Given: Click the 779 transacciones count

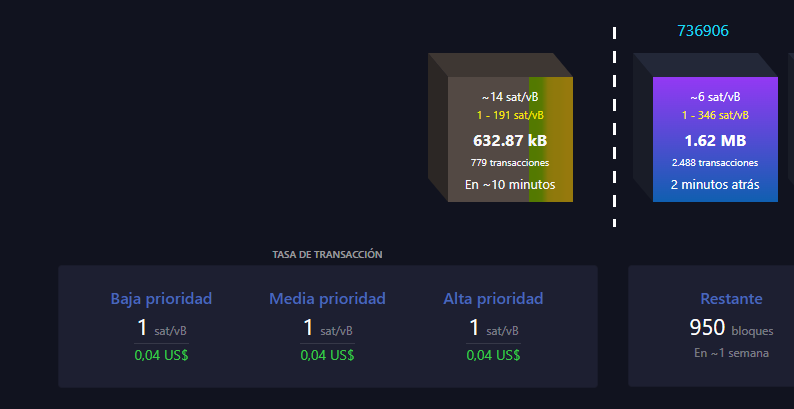Looking at the screenshot, I should click(510, 162).
